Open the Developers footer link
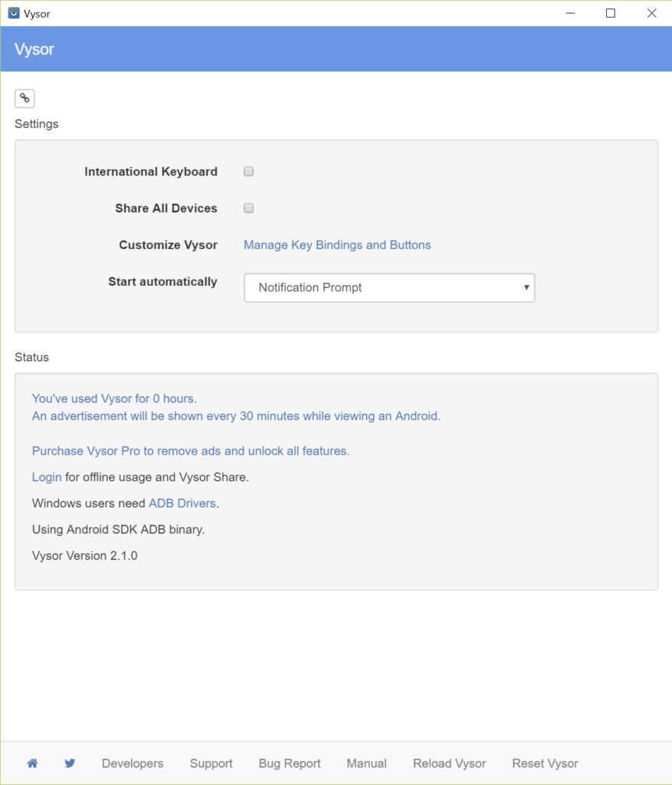 [x=133, y=764]
